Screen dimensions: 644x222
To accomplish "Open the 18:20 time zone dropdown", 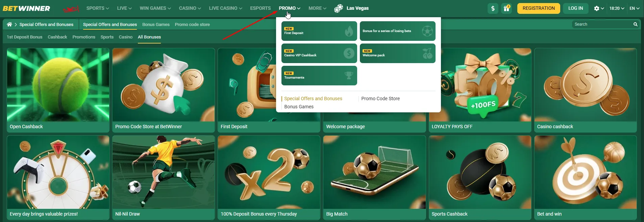I will click(617, 8).
